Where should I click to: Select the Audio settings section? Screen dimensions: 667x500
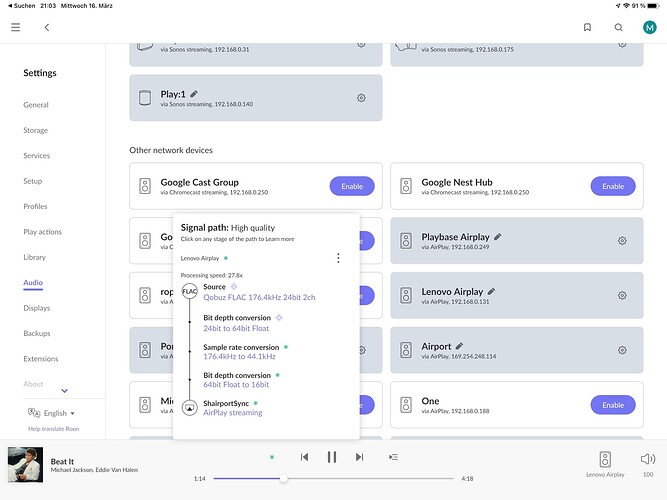tap(33, 283)
